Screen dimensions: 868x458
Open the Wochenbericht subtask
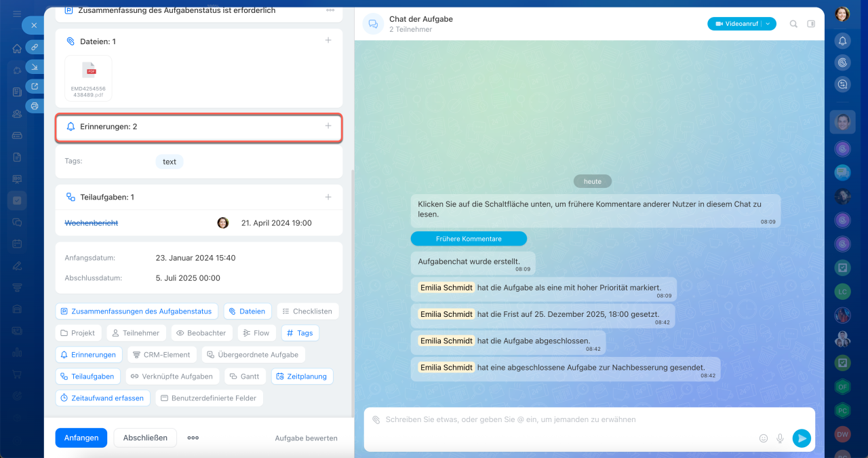point(92,223)
